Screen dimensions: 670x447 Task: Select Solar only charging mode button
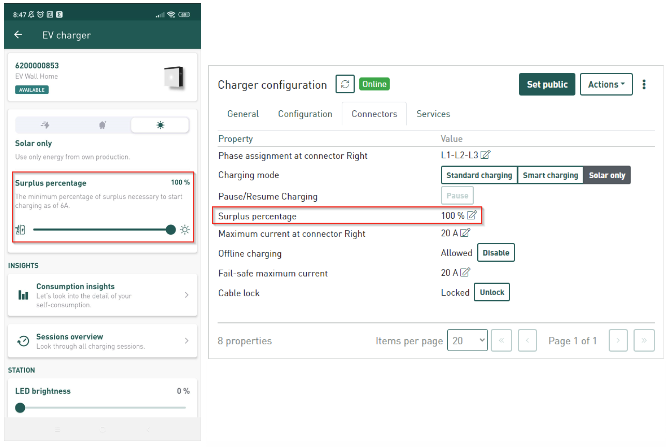[607, 175]
